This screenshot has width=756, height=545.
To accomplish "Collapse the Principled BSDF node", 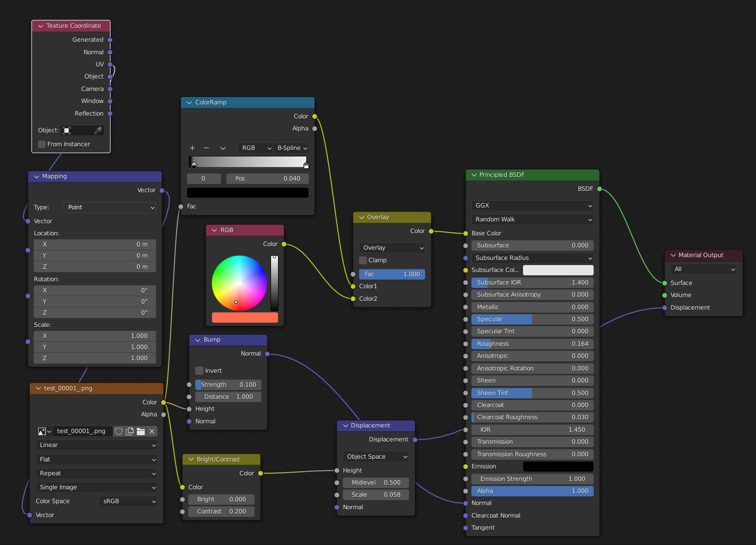I will (474, 175).
